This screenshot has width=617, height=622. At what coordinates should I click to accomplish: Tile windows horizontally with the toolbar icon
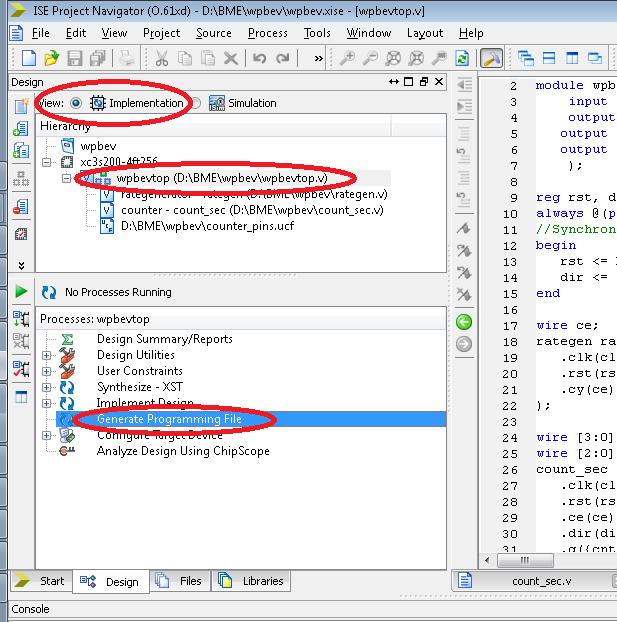pyautogui.click(x=549, y=58)
